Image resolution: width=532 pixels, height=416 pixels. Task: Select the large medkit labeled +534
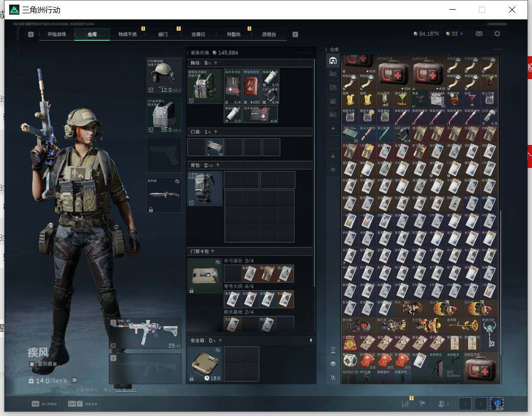[x=394, y=74]
